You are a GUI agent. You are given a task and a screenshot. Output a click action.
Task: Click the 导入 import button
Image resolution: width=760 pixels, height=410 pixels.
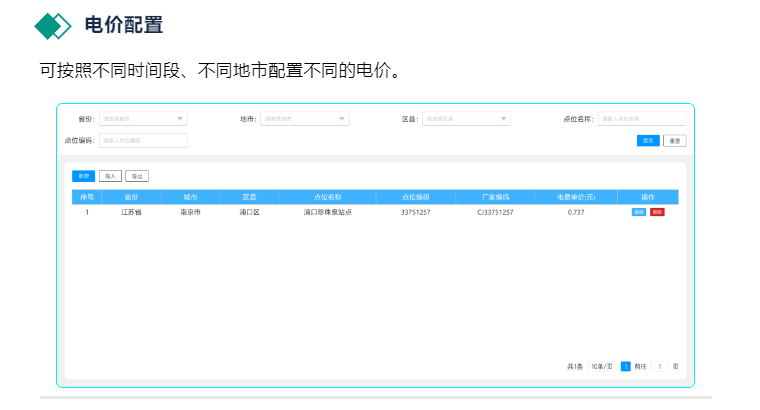pos(110,176)
